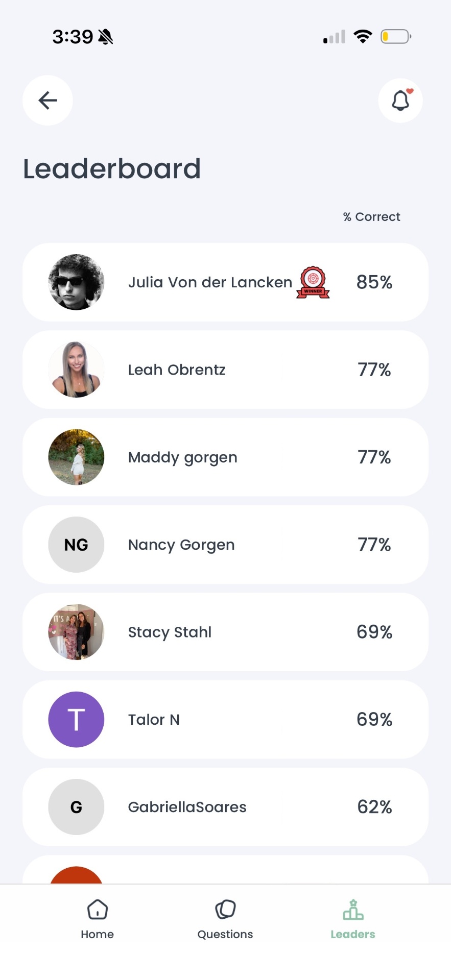This screenshot has height=980, width=451.
Task: Select Leah Obrentz's name
Action: coord(177,370)
